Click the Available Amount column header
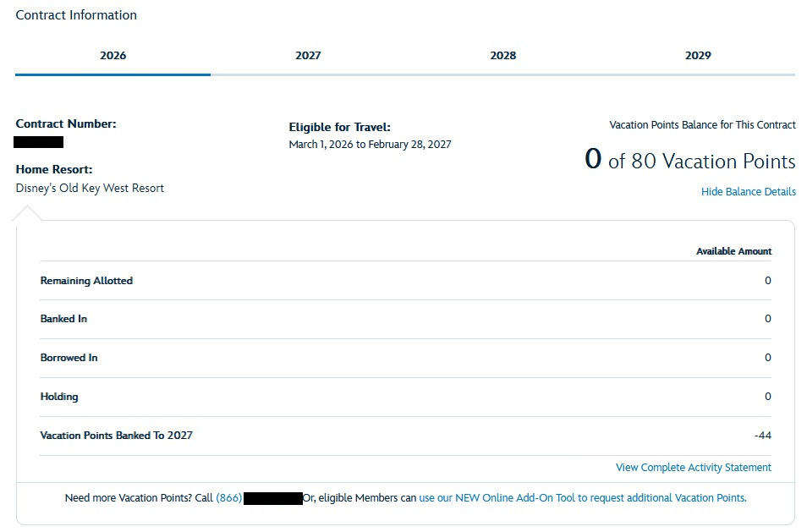 click(733, 251)
